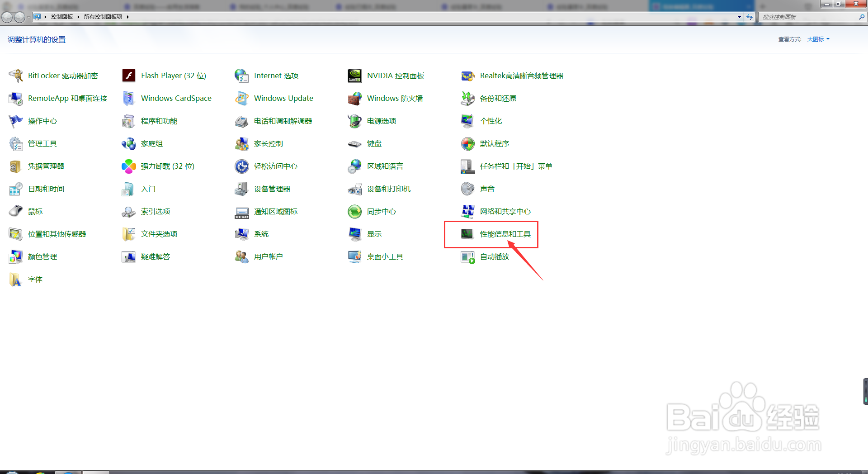Open the 轻松访问中心 icon

242,166
